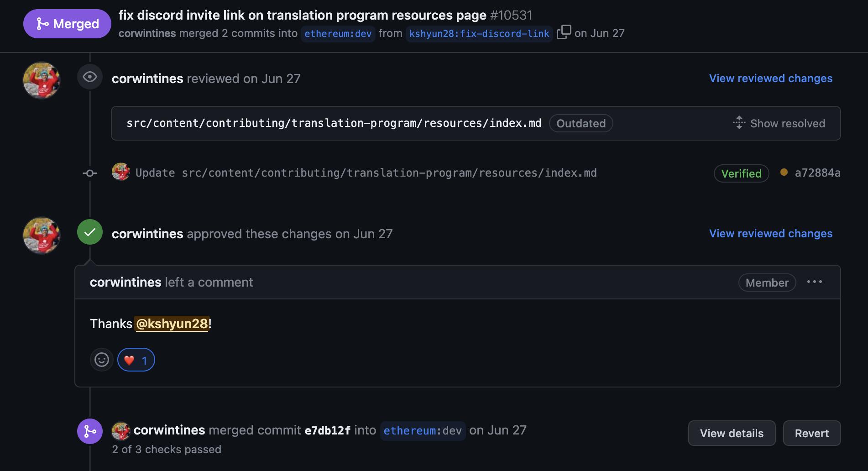Open the comment options kebab menu
Image resolution: width=868 pixels, height=471 pixels.
click(x=816, y=282)
